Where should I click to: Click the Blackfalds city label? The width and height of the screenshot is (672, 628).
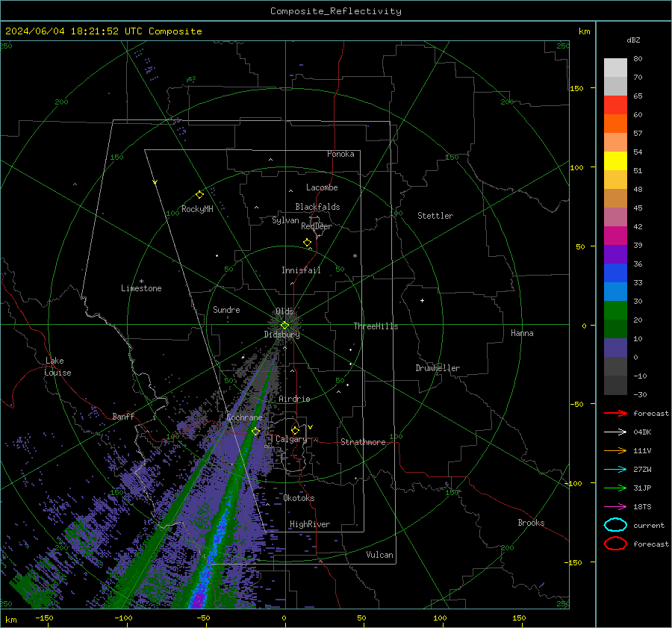click(x=317, y=207)
